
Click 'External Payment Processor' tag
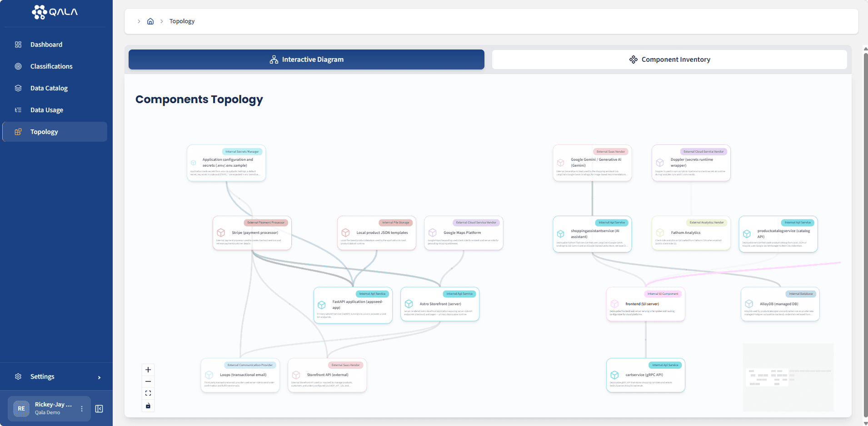(x=266, y=223)
